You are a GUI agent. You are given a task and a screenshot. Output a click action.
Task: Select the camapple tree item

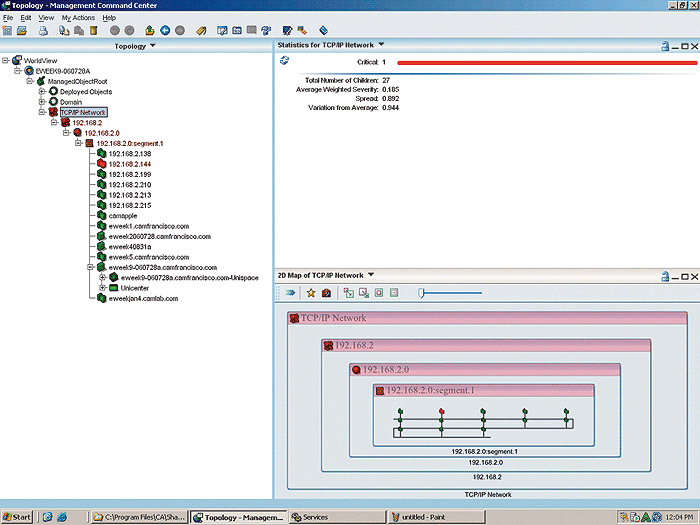click(123, 216)
